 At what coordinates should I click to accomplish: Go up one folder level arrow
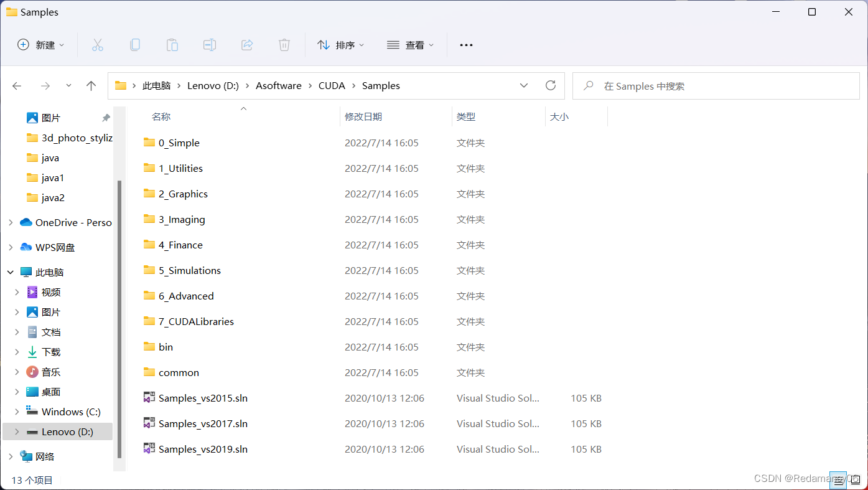91,86
